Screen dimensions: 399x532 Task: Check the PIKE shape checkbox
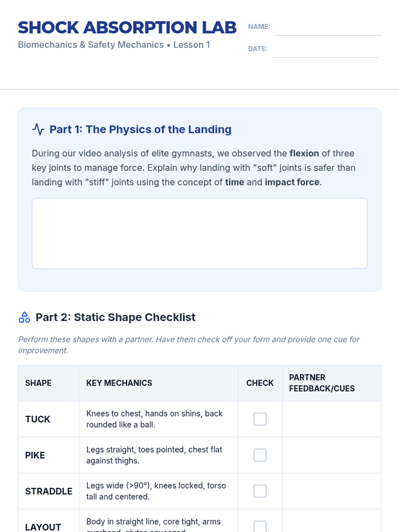260,455
